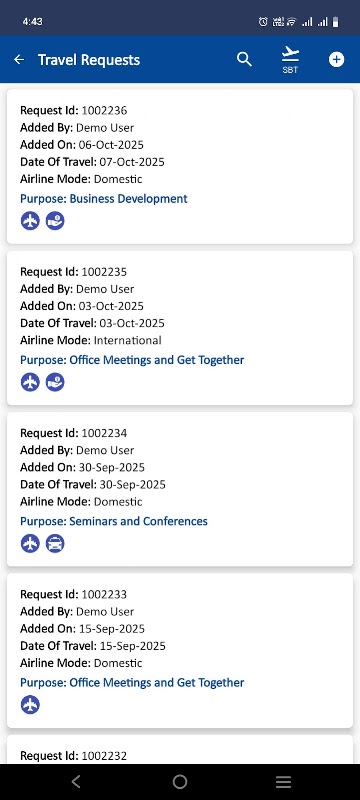Click Date Of Travel 07-Oct-2025
This screenshot has height=800, width=360.
pyautogui.click(x=92, y=162)
